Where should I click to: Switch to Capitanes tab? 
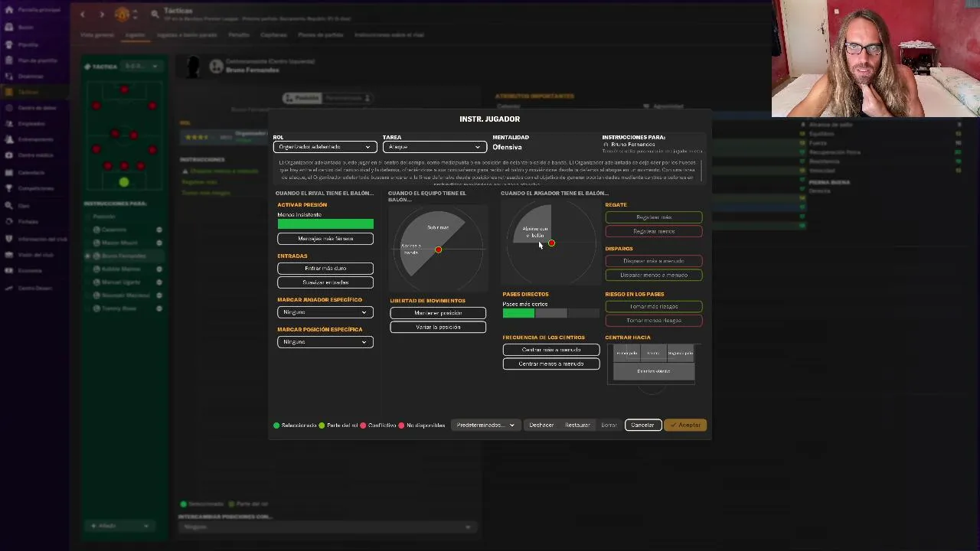pos(274,35)
